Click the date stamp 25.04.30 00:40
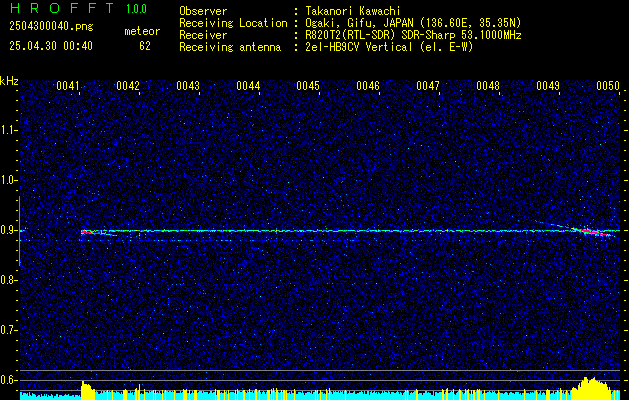Screen dimensions: 629x400 click(x=51, y=46)
